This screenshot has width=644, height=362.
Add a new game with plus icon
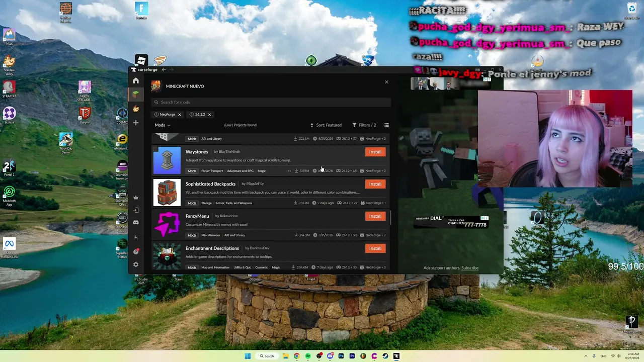pyautogui.click(x=136, y=123)
